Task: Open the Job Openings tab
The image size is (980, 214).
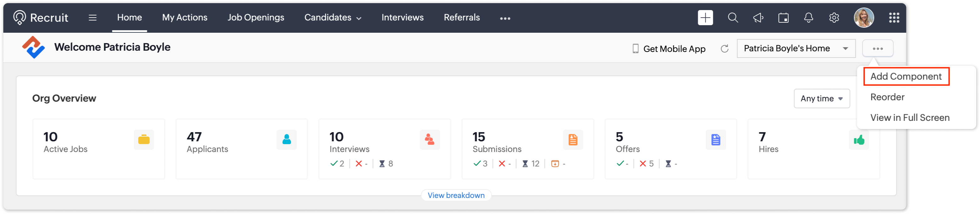Action: click(x=256, y=18)
